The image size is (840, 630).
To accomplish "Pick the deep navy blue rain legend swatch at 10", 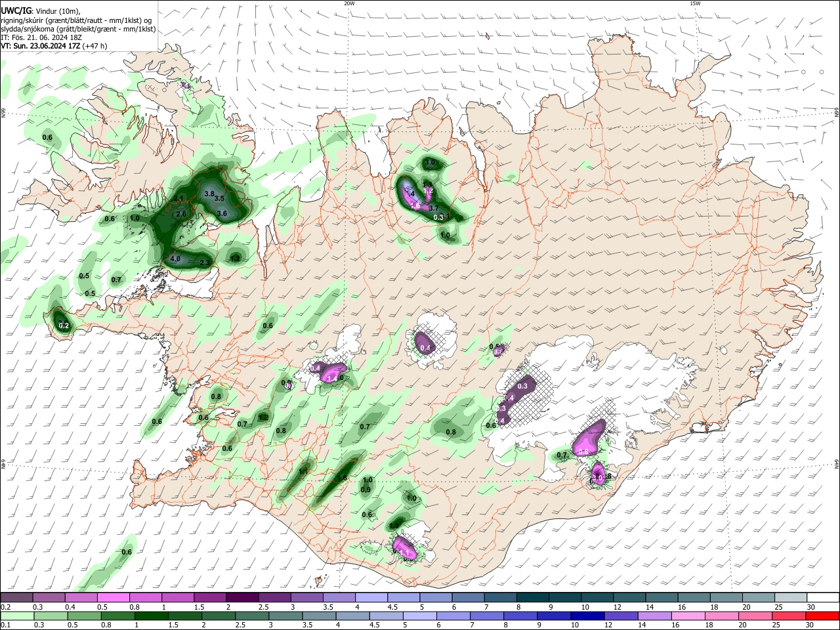I will point(586,616).
